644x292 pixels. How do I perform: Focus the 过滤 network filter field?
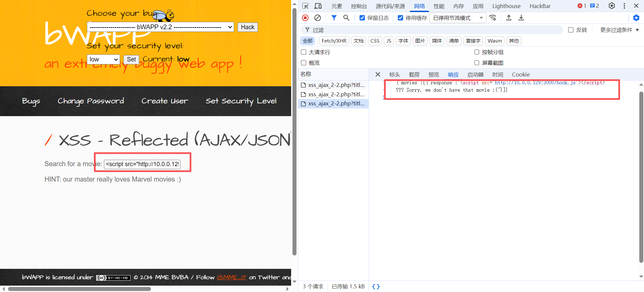pos(431,30)
